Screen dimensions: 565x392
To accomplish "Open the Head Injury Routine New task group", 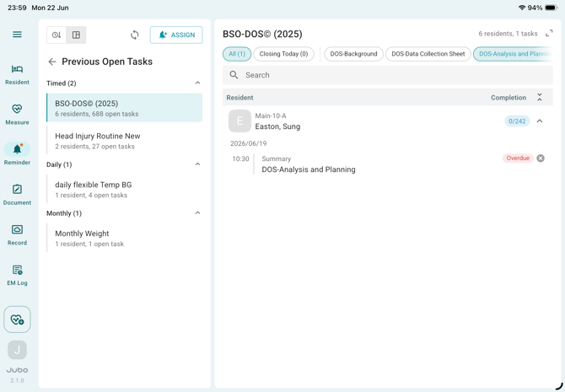I will (x=125, y=141).
